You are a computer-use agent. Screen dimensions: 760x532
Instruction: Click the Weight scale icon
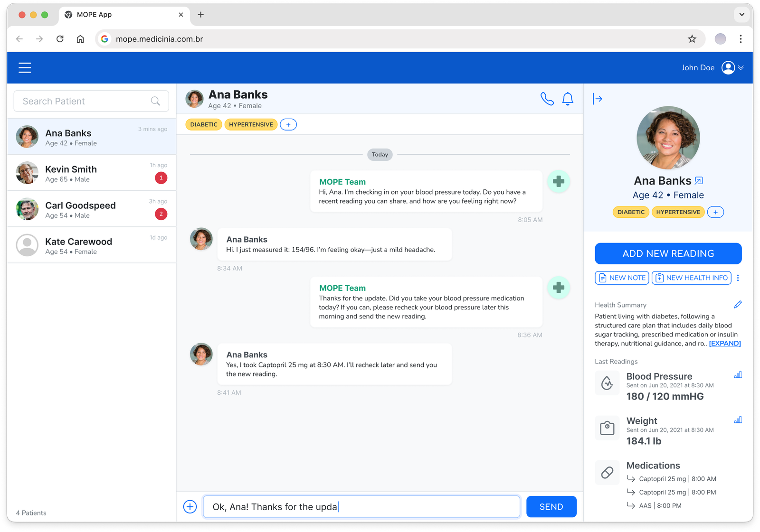click(x=607, y=428)
